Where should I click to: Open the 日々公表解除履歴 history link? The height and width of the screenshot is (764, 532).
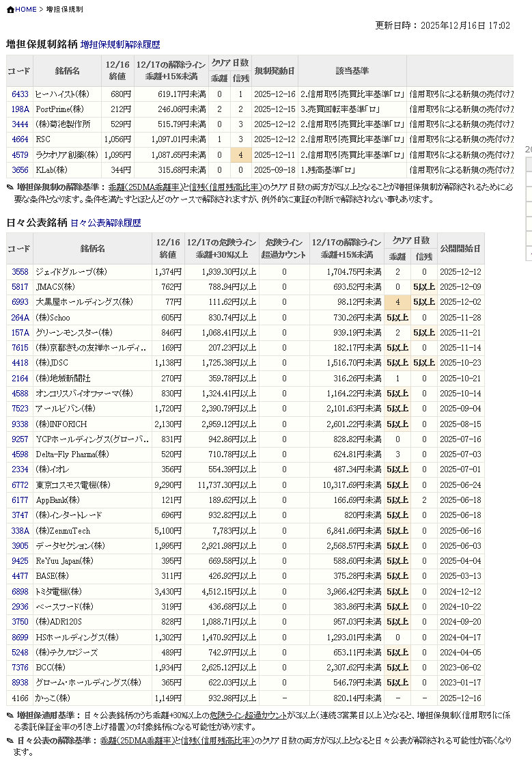point(105,223)
